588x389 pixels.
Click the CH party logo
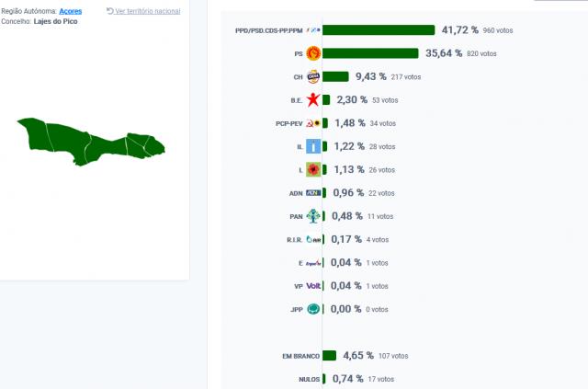coord(312,77)
